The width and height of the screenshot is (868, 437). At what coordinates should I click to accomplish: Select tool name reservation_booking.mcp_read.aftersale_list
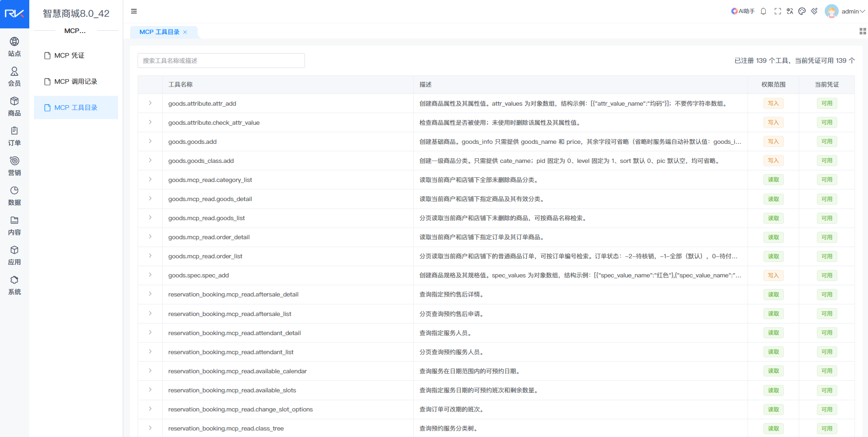click(230, 314)
